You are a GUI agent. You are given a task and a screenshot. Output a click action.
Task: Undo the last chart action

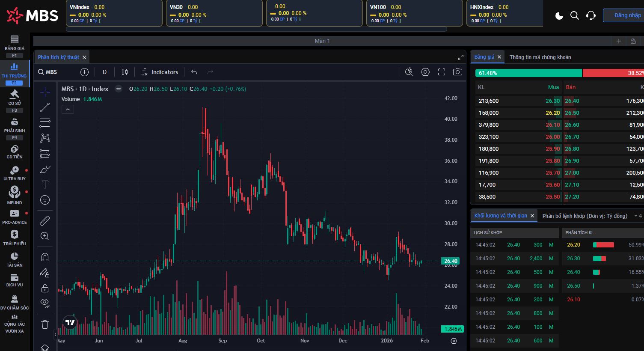pos(194,72)
